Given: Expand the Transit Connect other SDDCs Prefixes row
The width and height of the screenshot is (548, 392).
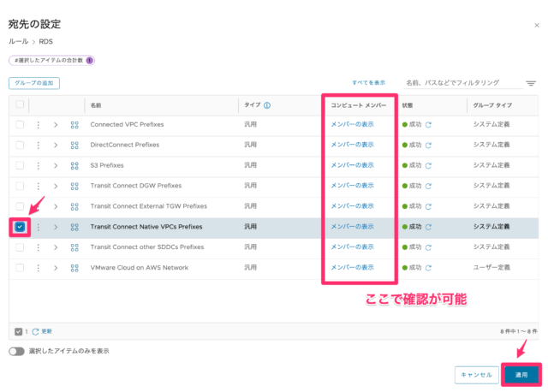Looking at the screenshot, I should pyautogui.click(x=56, y=247).
